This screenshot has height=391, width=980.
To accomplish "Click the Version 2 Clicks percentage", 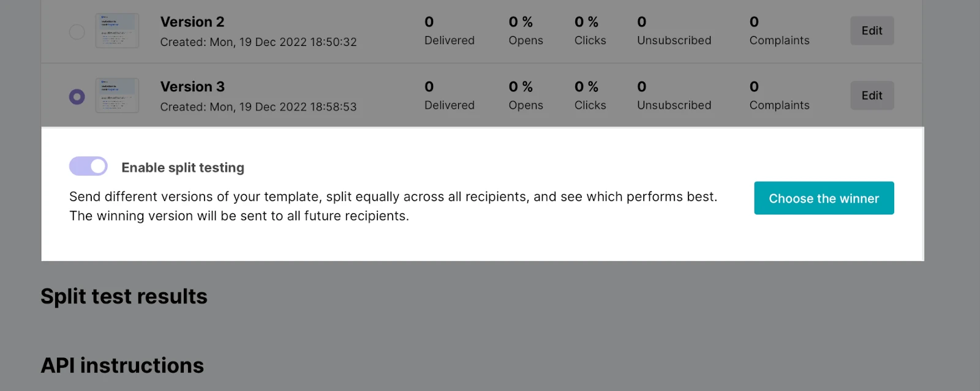I will click(586, 22).
